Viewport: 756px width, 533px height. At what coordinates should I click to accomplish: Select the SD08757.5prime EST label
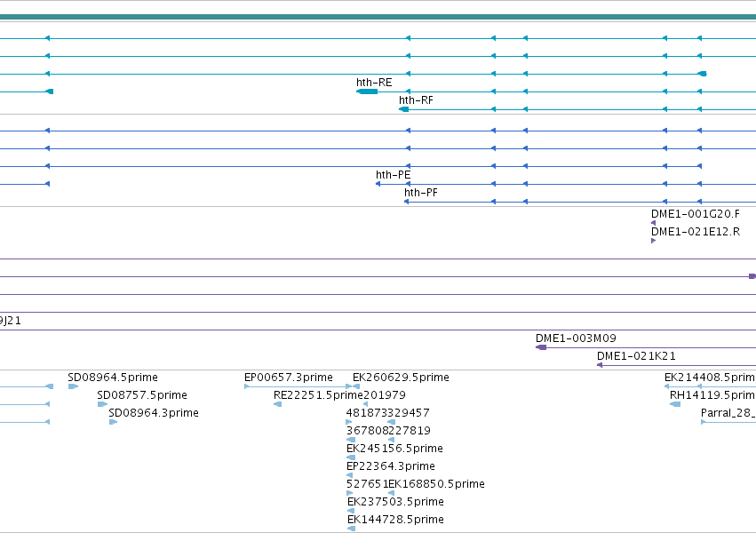click(x=142, y=395)
